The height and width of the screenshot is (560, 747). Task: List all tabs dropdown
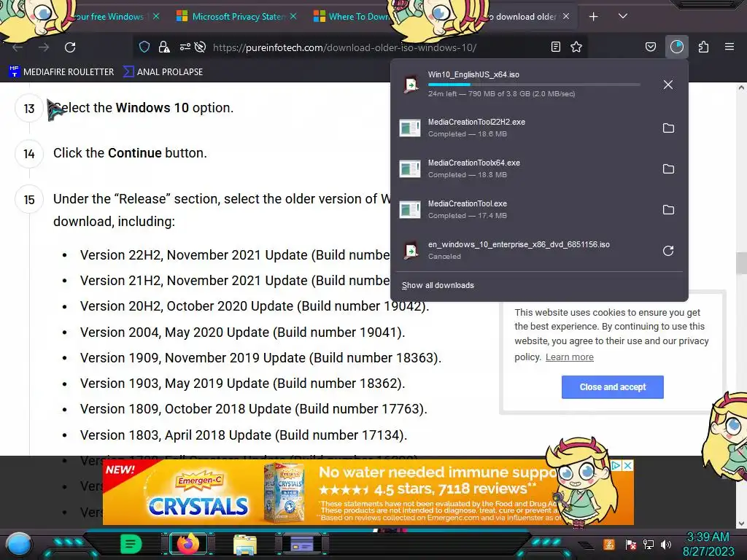coord(623,16)
